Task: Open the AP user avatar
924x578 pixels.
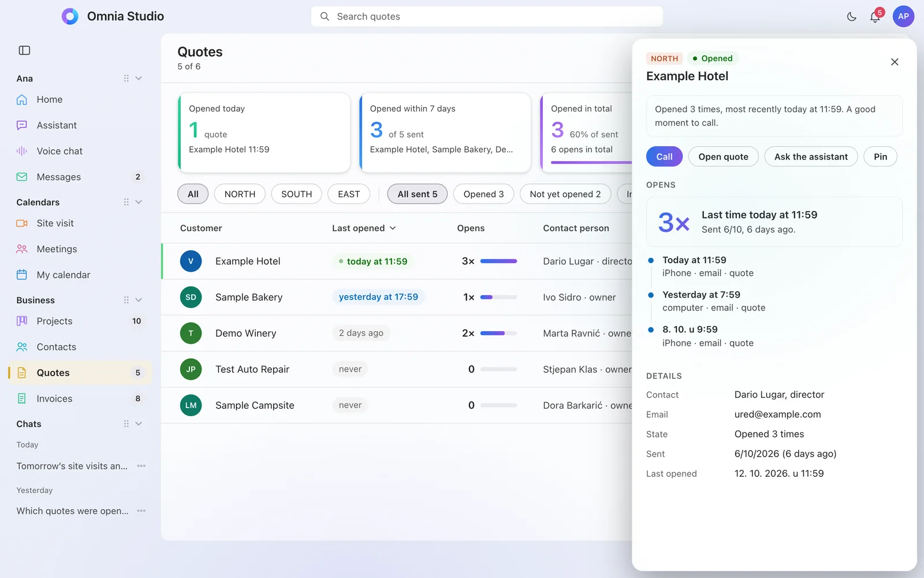Action: click(903, 16)
